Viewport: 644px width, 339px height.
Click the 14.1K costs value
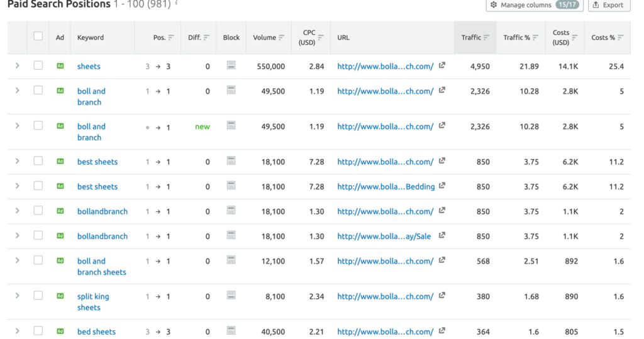point(568,66)
